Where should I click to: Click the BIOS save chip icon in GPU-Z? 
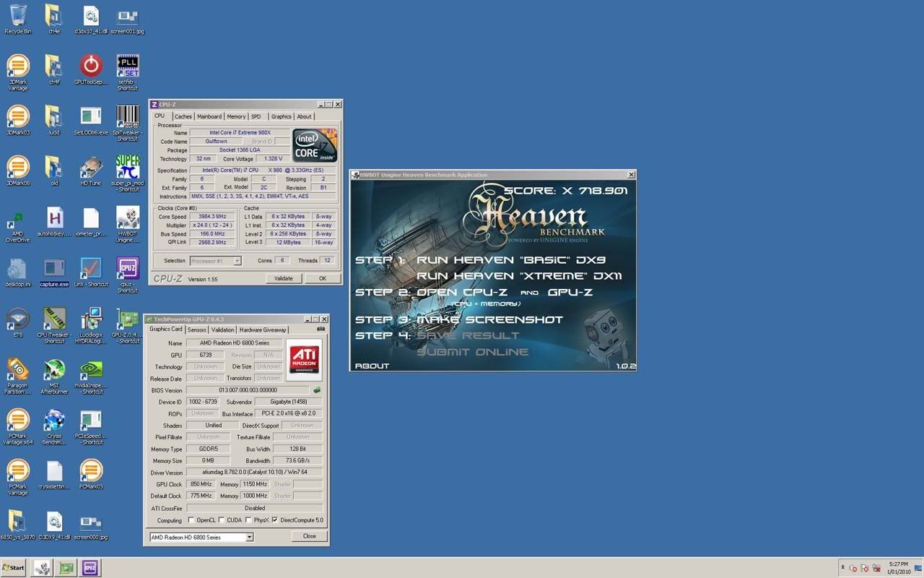[317, 390]
